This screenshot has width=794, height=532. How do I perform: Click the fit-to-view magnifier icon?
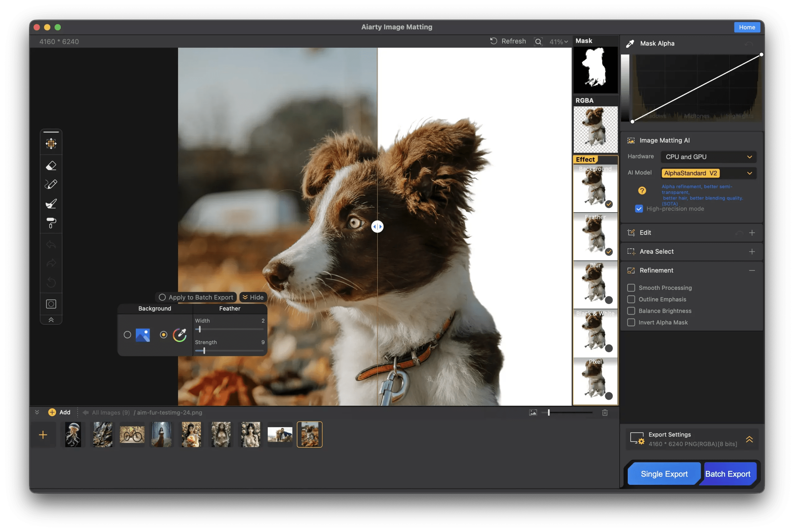538,42
